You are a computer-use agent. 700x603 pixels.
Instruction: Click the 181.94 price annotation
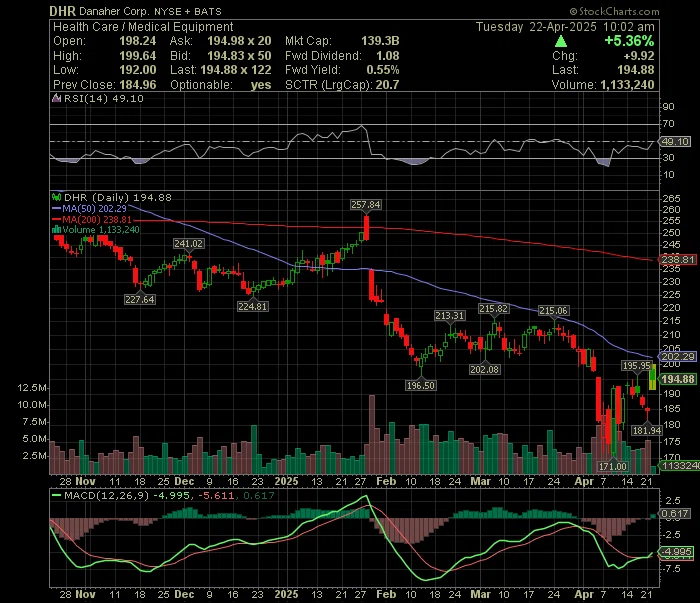tap(647, 430)
